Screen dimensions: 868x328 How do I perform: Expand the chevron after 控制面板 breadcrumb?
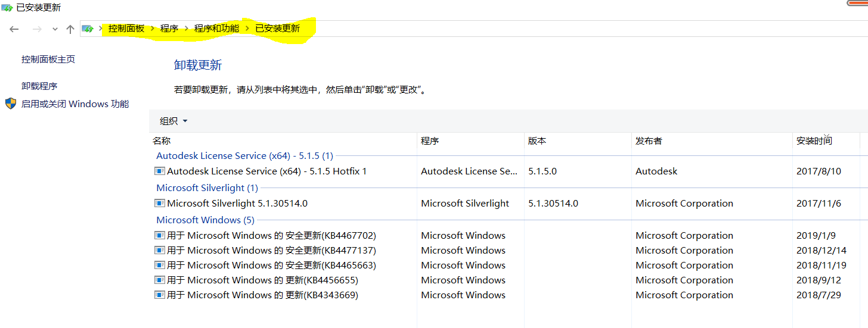click(153, 29)
